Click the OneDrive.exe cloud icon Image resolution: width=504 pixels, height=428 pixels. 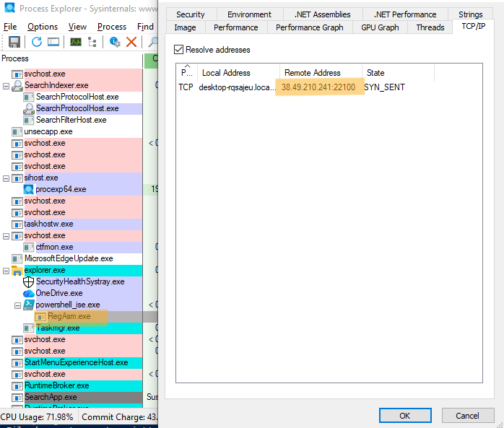pos(29,293)
